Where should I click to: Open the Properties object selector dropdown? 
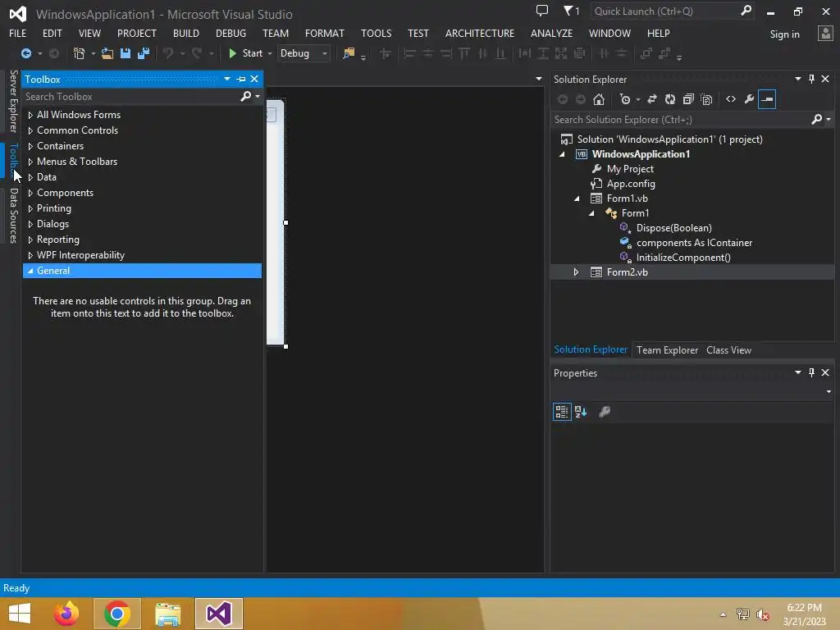pyautogui.click(x=829, y=391)
